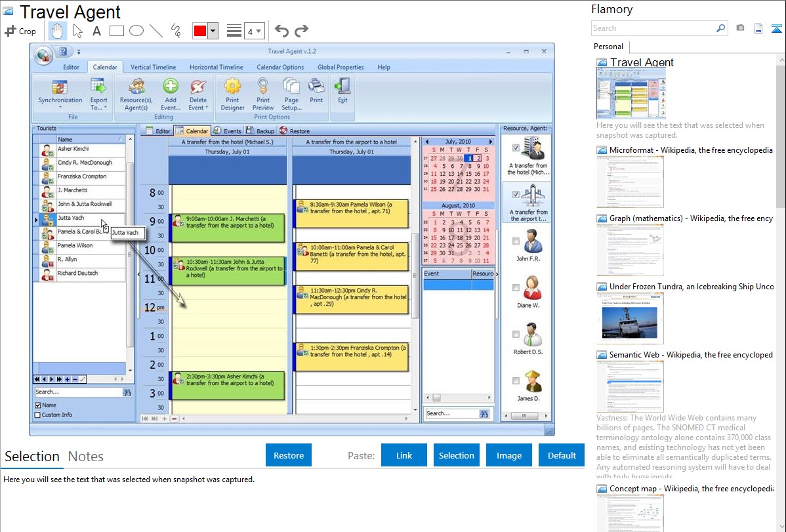Select the freehand scribble tool
786x532 pixels.
pos(176,31)
